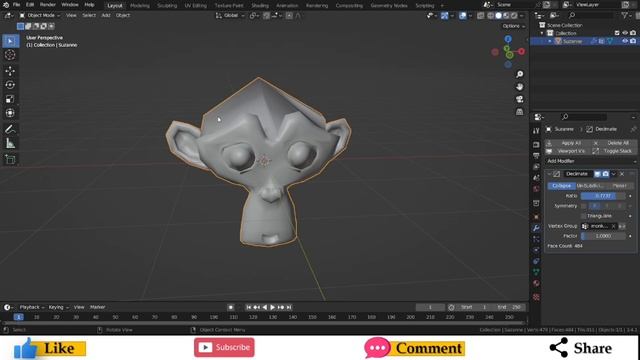This screenshot has width=640, height=360.
Task: Collapse the Collection tree row
Action: pos(542,33)
